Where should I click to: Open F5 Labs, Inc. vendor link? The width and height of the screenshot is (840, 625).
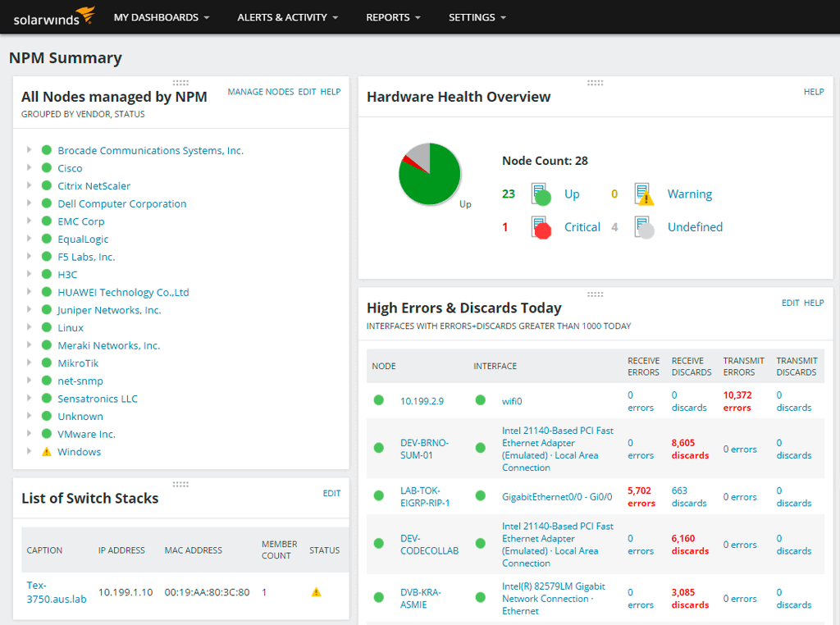pyautogui.click(x=86, y=257)
